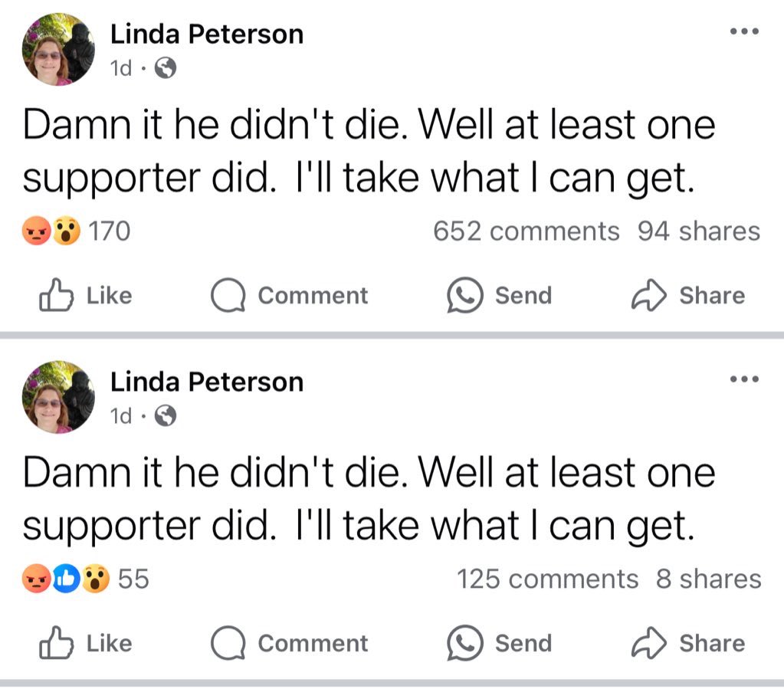Click the Send messenger icon on second post
Viewport: 784px width, 689px height.
465,644
